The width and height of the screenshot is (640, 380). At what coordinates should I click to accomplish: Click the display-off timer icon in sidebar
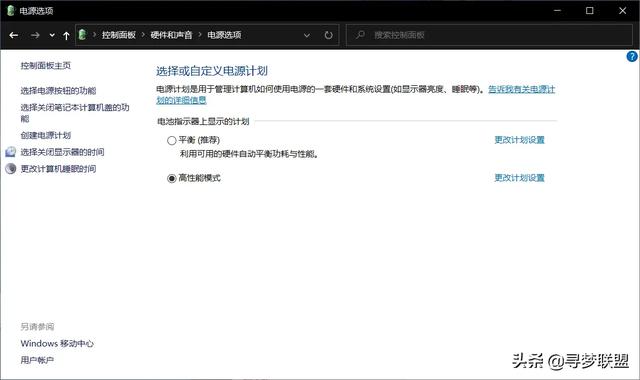[11, 152]
